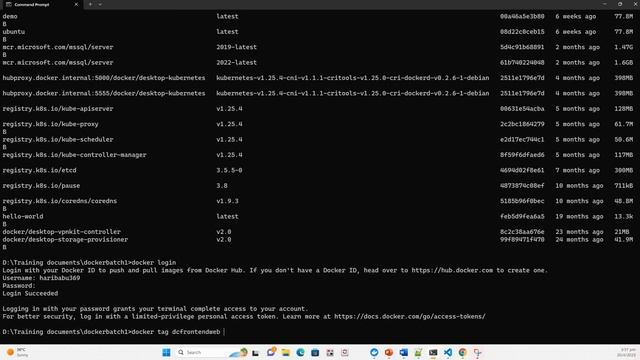Click the coredns tag 'v1.9.3'

tap(227, 201)
